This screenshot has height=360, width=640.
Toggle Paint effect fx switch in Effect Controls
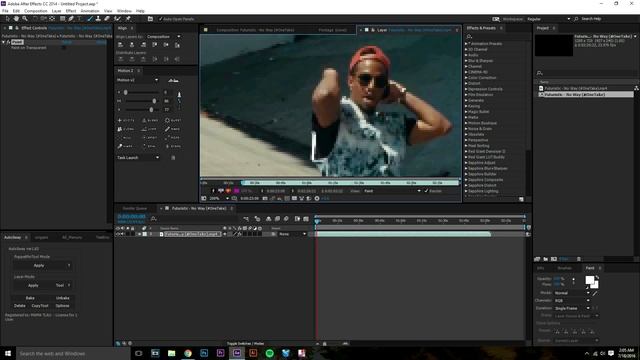coord(8,42)
